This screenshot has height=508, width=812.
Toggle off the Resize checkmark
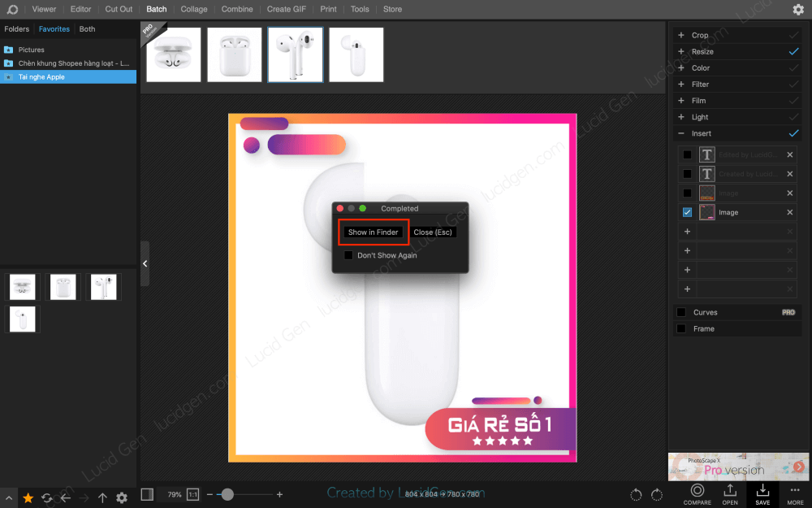click(793, 51)
